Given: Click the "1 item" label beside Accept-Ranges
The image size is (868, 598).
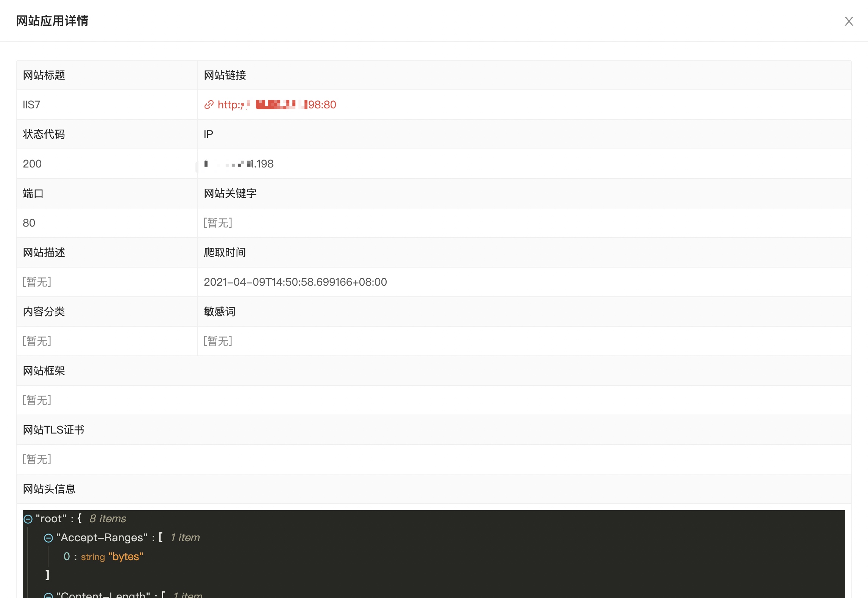Looking at the screenshot, I should [x=185, y=538].
